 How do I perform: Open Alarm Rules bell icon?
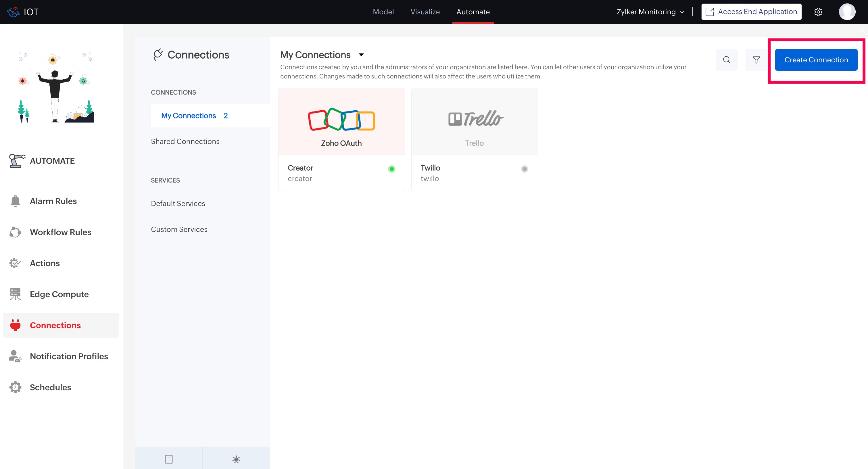[16, 201]
